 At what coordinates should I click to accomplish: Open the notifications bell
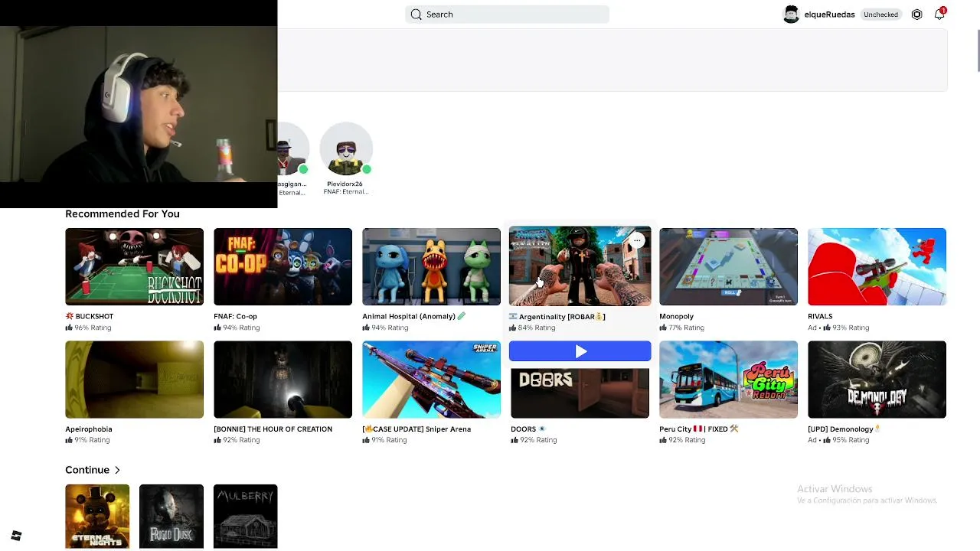coord(939,15)
